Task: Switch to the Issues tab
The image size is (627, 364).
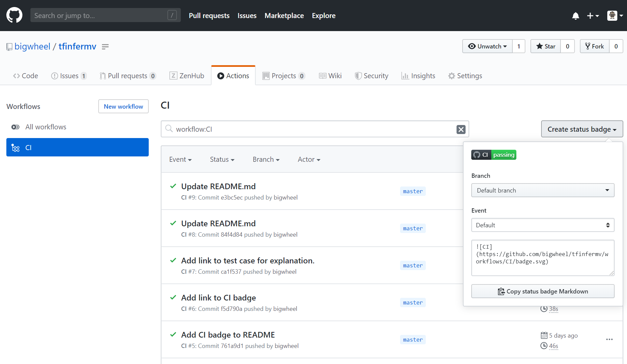Action: tap(69, 76)
